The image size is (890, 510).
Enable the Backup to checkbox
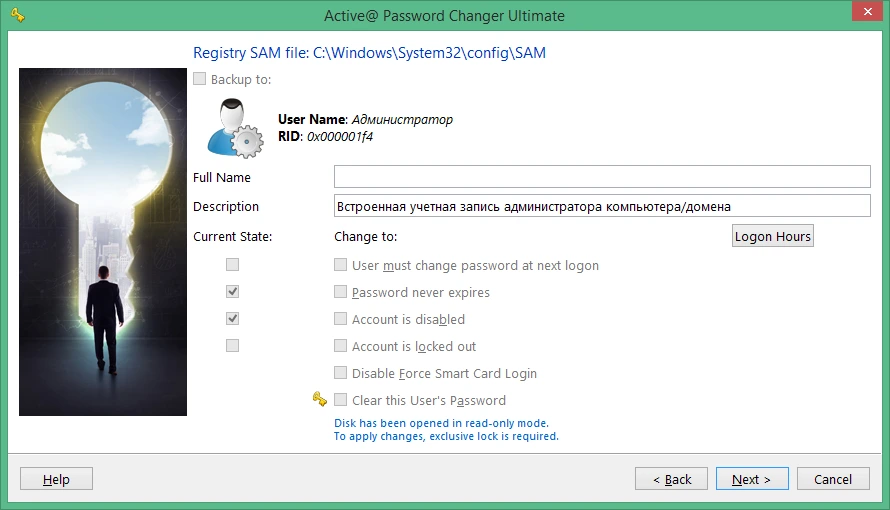click(199, 79)
